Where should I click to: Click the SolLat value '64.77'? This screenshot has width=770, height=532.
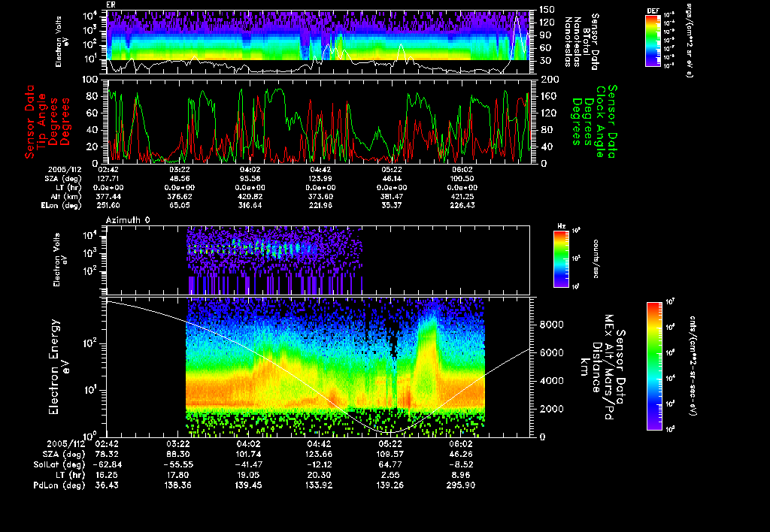(x=390, y=465)
